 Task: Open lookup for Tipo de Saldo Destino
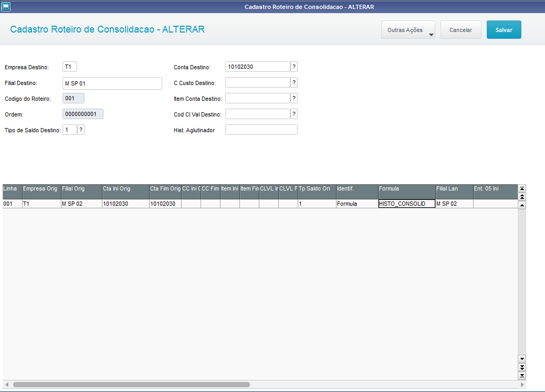[81, 130]
